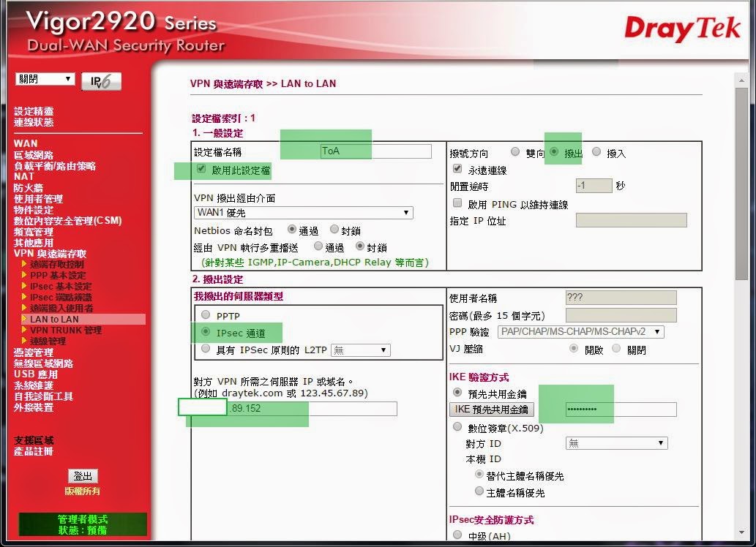Select VPN TRUNK 管理 submenu item
This screenshot has height=547, width=756.
pos(66,330)
